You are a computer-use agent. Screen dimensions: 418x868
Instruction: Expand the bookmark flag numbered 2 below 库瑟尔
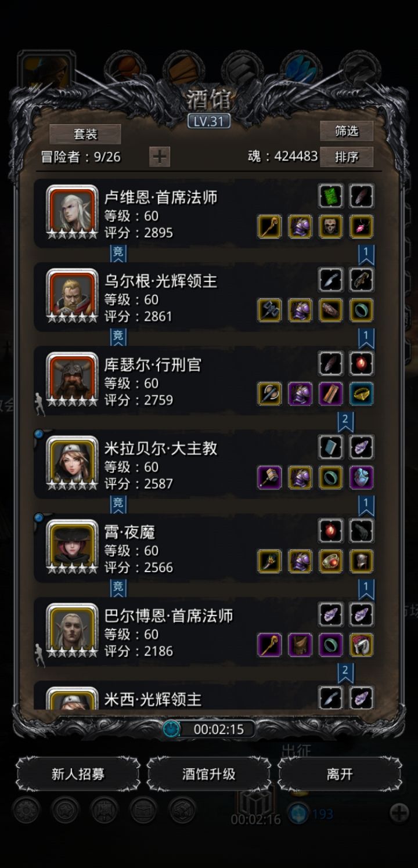tap(345, 421)
